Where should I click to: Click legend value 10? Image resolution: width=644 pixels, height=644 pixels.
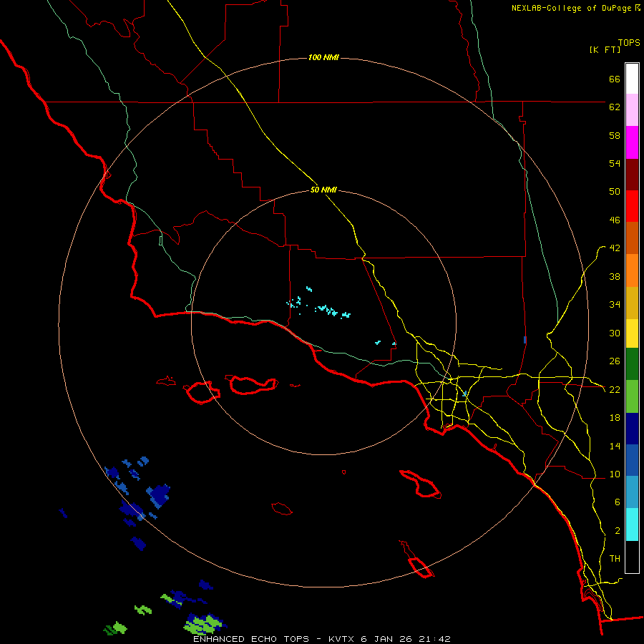(615, 474)
